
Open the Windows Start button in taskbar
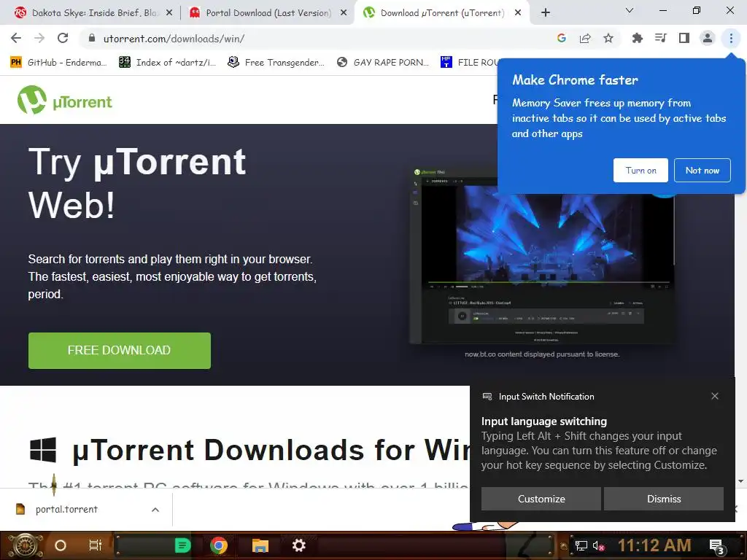coord(24,545)
